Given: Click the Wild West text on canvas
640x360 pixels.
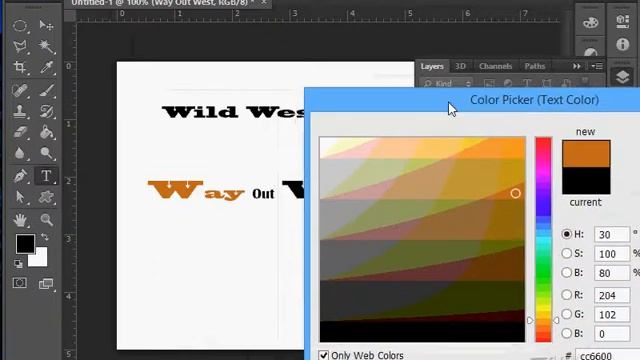Looking at the screenshot, I should click(x=233, y=112).
